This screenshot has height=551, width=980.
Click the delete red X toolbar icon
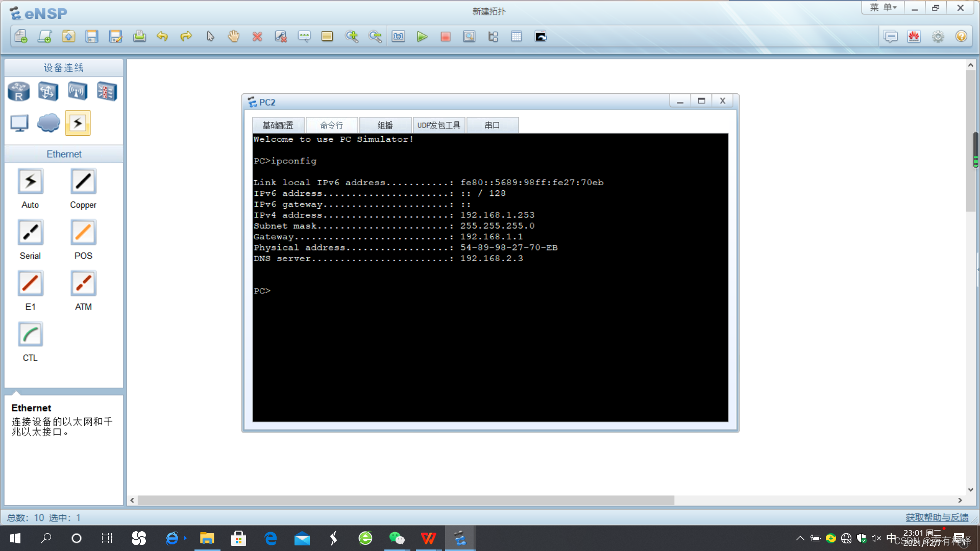tap(257, 36)
